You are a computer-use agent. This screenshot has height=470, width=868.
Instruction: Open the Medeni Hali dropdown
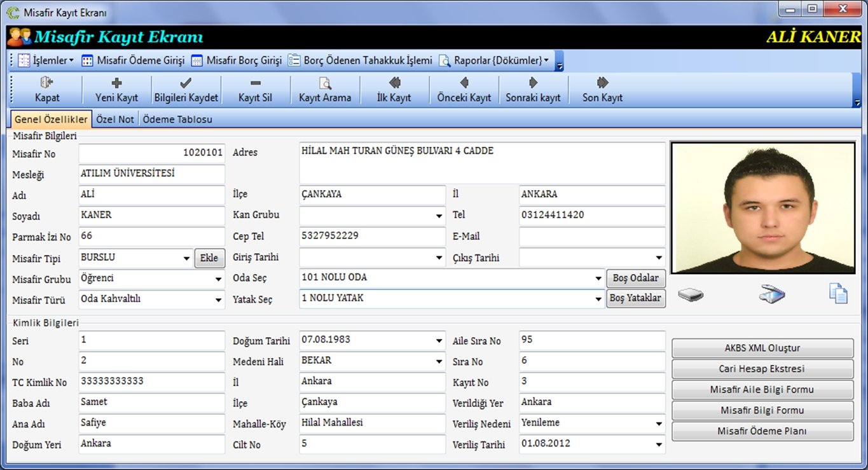coord(439,362)
